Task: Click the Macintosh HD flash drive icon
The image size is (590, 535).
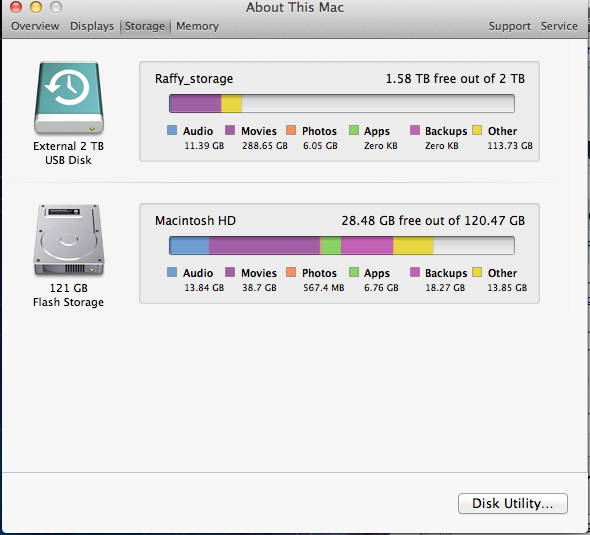Action: point(69,240)
